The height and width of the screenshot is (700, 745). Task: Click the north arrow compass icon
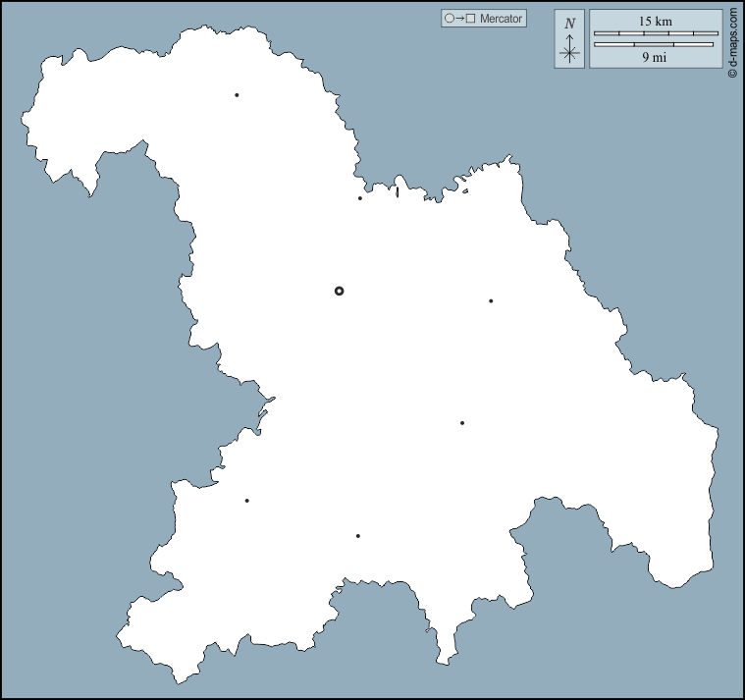click(x=569, y=39)
